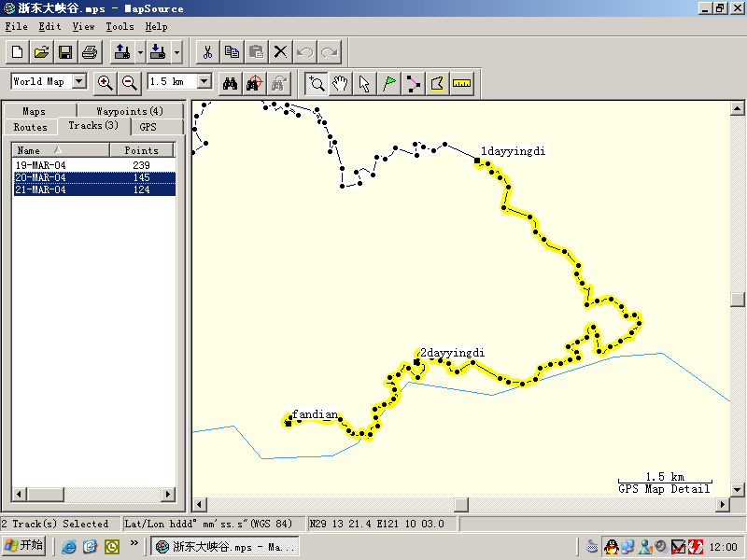
Task: Open the World Map product dropdown
Action: click(x=78, y=82)
